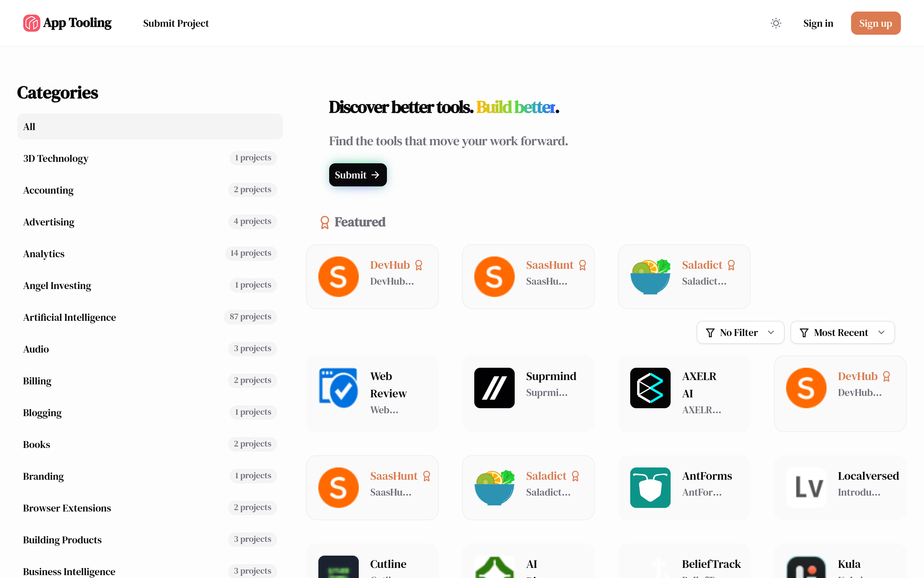Click the '87 projects' count badge
This screenshot has height=578, width=924.
[x=250, y=317]
